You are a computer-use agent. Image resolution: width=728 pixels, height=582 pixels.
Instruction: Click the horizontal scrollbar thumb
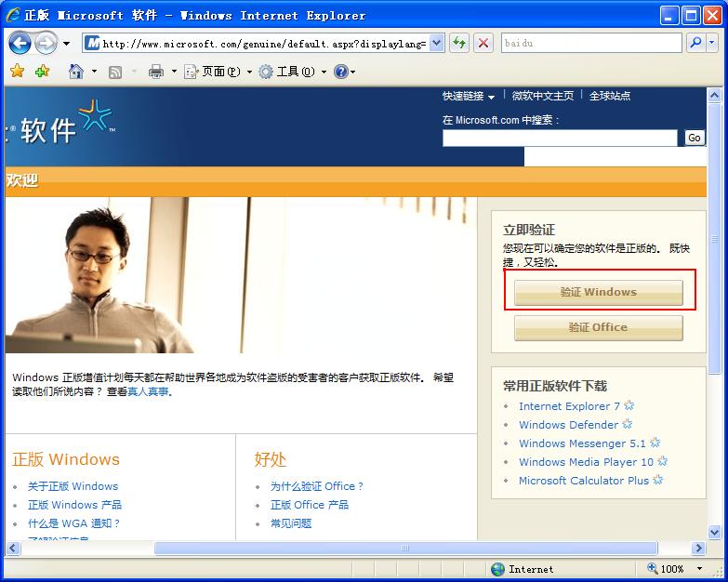[405, 549]
